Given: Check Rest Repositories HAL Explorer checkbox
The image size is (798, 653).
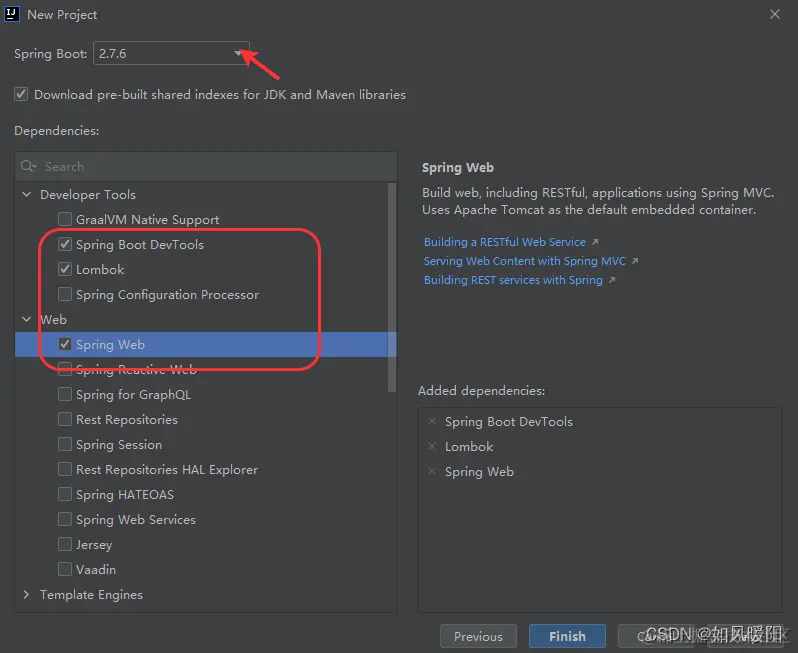Looking at the screenshot, I should pos(65,469).
